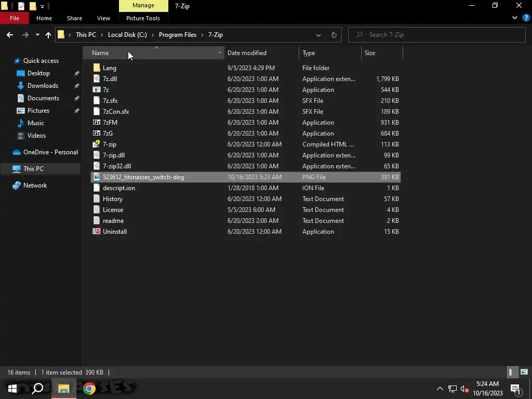Select the 7z.dll file icon
Screen dimensions: 532x399
[97, 79]
